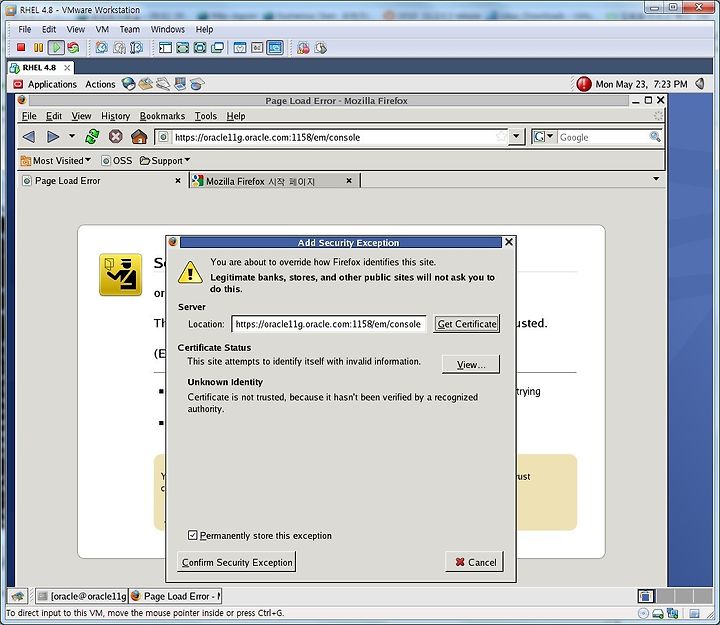
Task: Click the Firefox Home button
Action: coord(139,136)
